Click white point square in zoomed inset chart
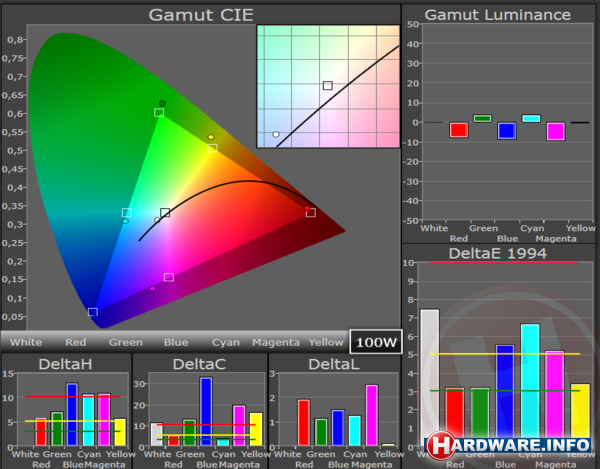The width and height of the screenshot is (600, 469). (x=327, y=86)
